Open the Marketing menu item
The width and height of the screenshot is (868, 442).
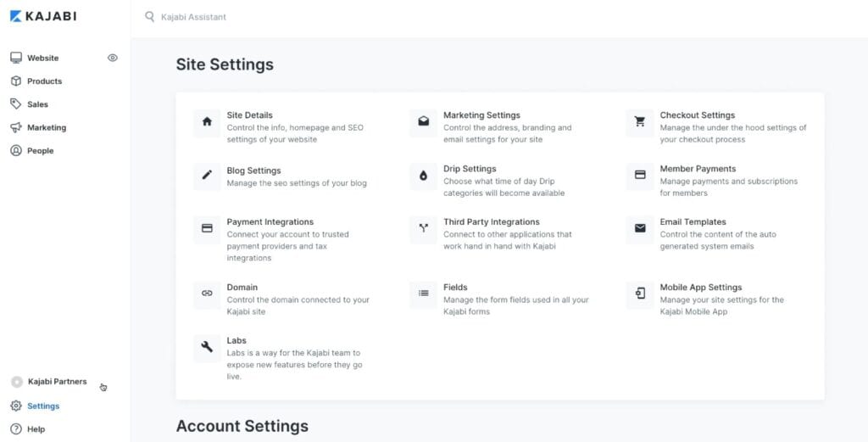pyautogui.click(x=47, y=127)
